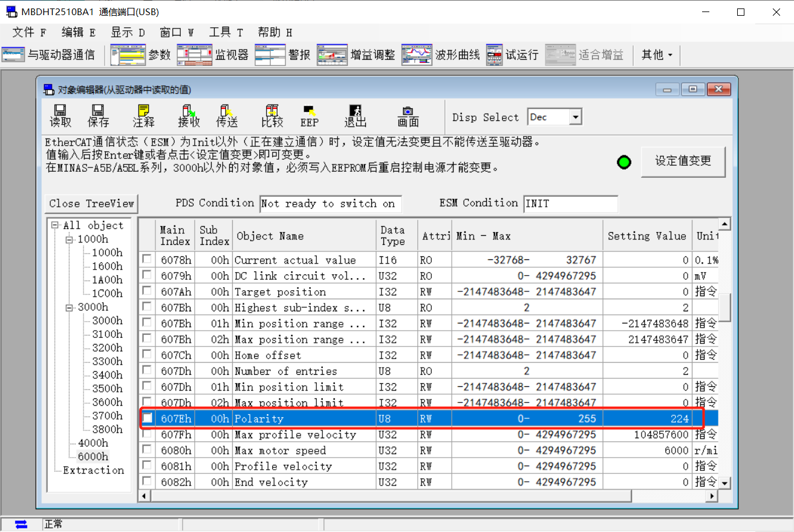Select the 1600h tree node
Screen dimensions: 794x532
tap(107, 266)
